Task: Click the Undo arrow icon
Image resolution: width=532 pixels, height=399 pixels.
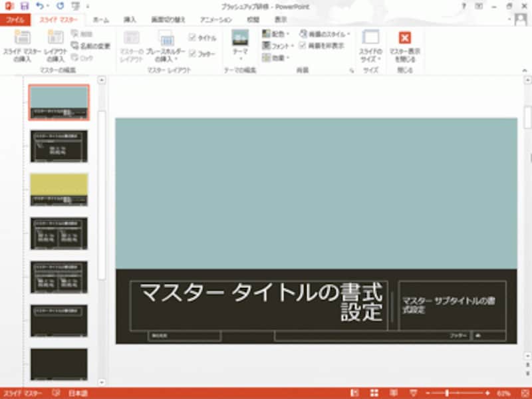Action: pos(40,6)
